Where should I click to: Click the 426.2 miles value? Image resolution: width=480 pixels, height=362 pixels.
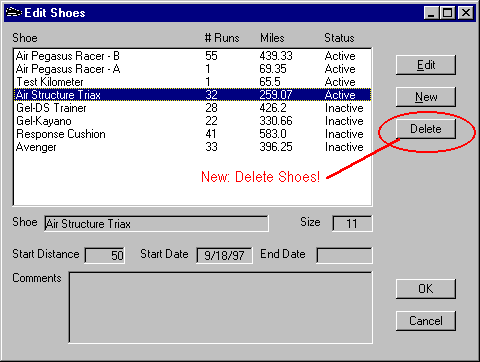[273, 108]
